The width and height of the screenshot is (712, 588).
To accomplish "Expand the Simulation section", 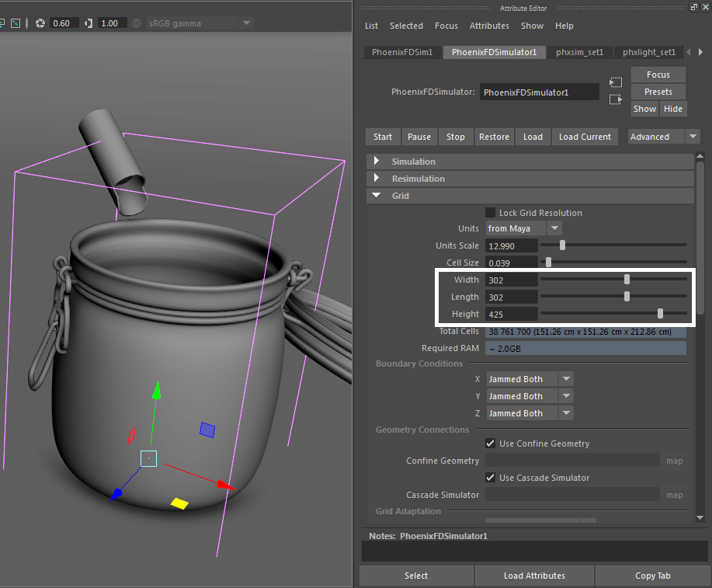I will click(530, 162).
